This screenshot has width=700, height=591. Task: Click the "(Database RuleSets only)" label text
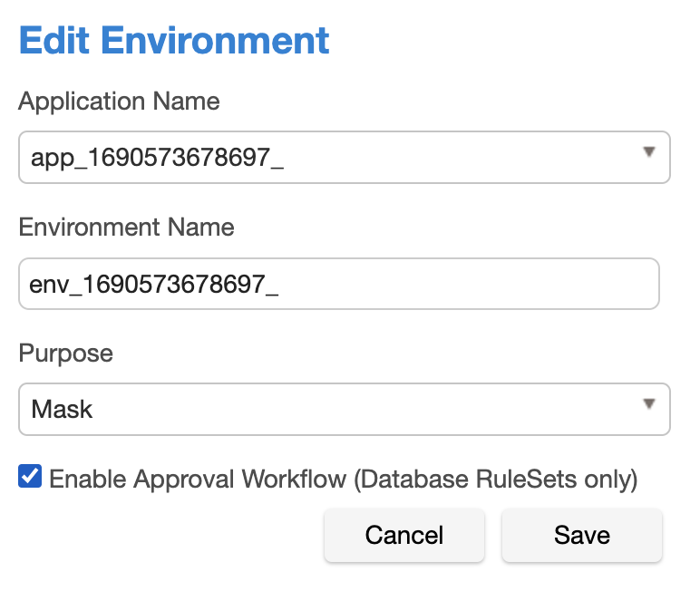tap(496, 479)
